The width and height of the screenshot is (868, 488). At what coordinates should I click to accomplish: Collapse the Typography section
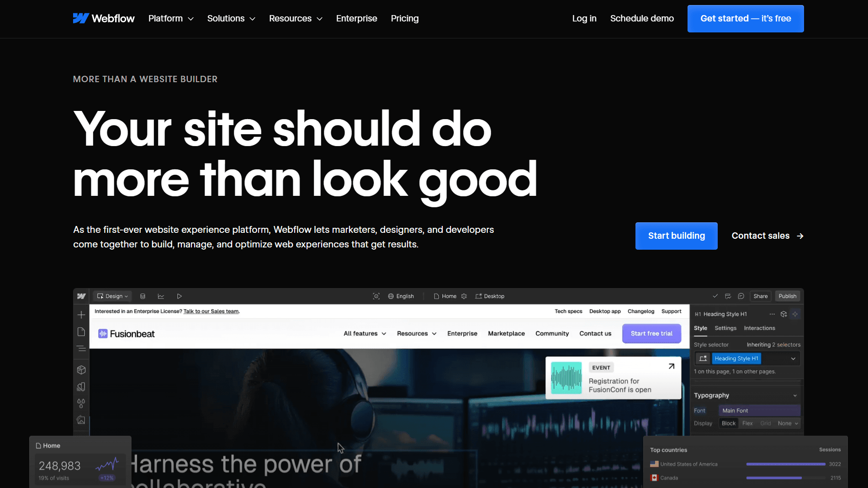(x=795, y=396)
